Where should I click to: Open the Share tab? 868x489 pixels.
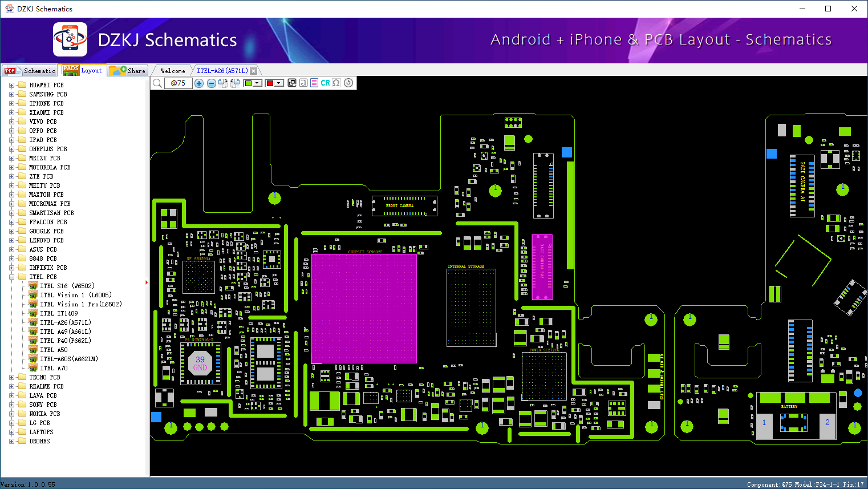point(128,71)
